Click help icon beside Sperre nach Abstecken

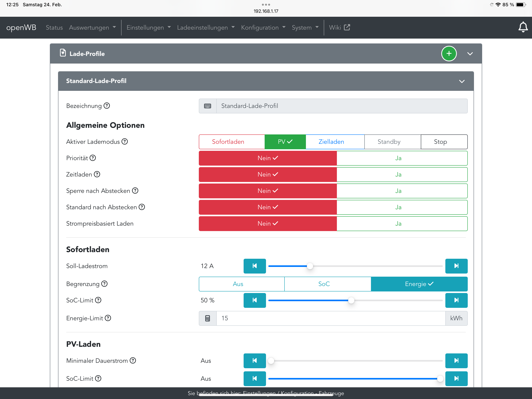(135, 191)
